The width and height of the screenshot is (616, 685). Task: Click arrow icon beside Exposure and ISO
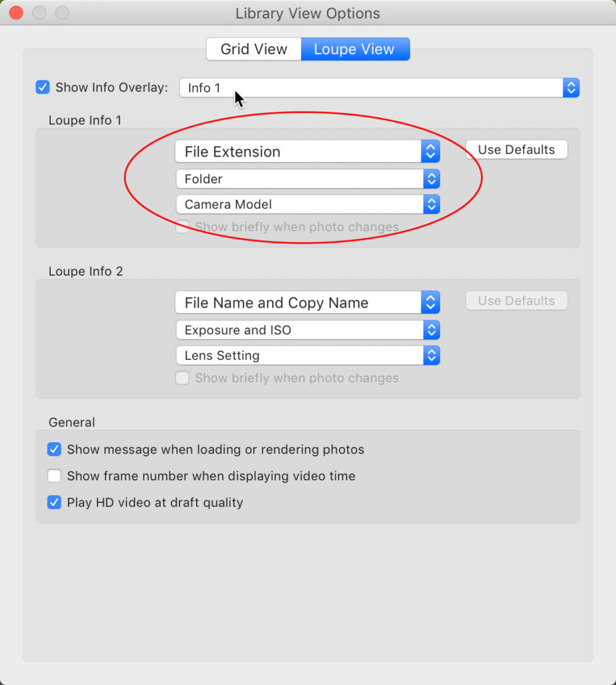[x=431, y=330]
